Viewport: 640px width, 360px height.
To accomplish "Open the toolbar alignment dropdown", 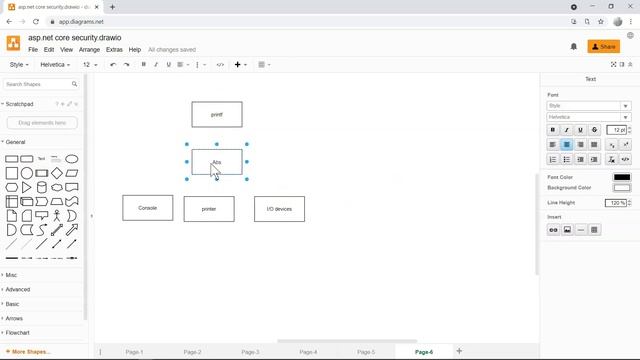I will click(183, 64).
